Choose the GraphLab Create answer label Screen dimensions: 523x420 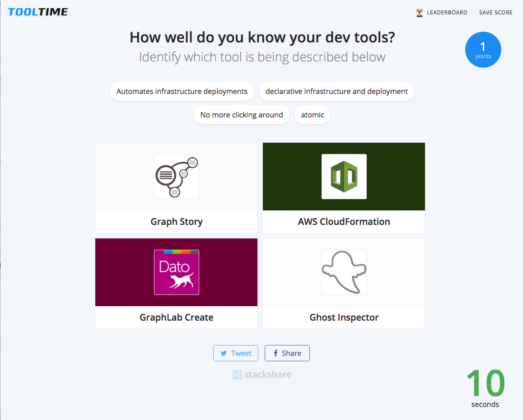[177, 317]
